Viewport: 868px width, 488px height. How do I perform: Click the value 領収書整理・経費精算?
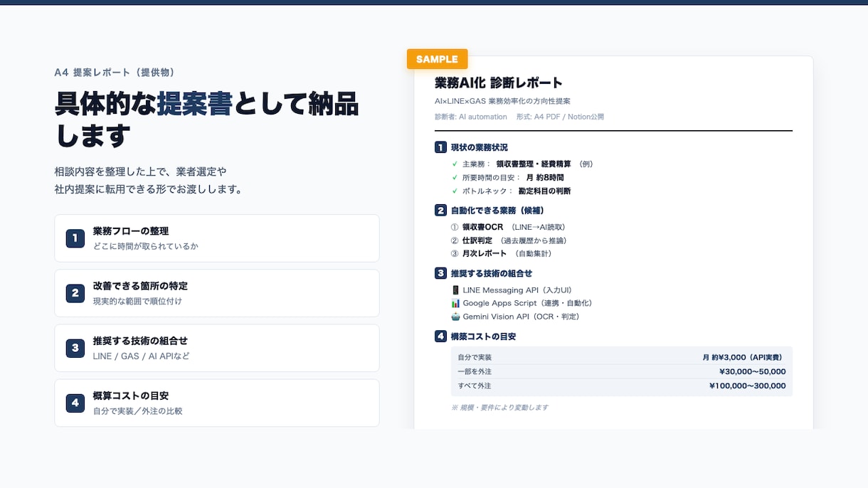tap(534, 164)
